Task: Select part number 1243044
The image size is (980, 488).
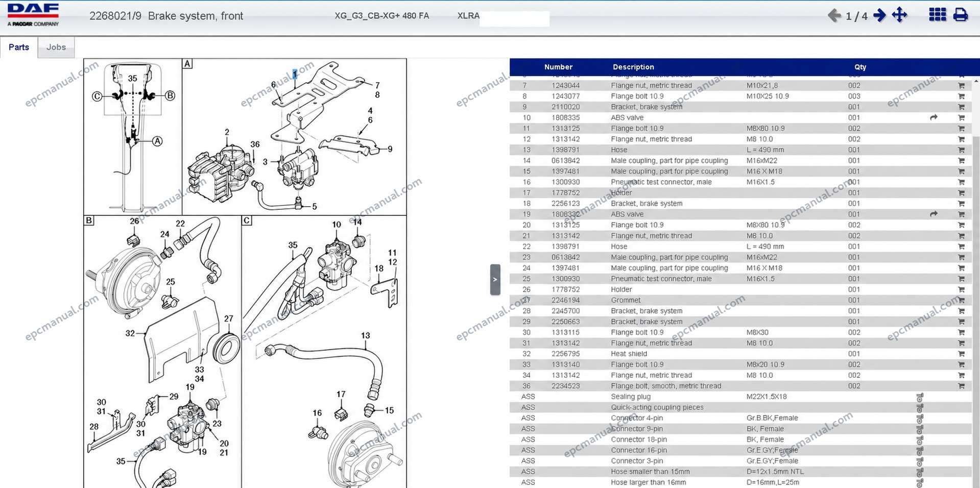Action: coord(565,86)
